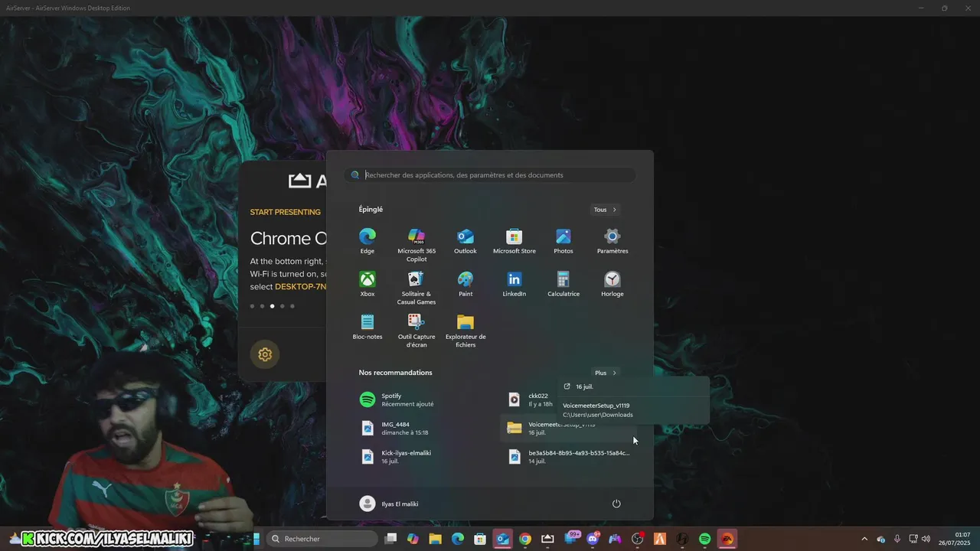Open Explorateur de fichiers pinned app
Viewport: 980px width, 551px height.
click(x=465, y=331)
